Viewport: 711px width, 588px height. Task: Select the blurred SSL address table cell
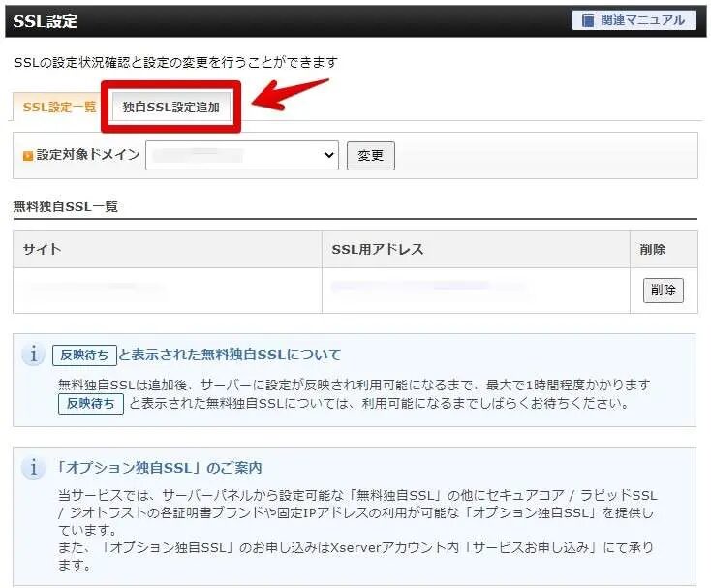[x=426, y=289]
